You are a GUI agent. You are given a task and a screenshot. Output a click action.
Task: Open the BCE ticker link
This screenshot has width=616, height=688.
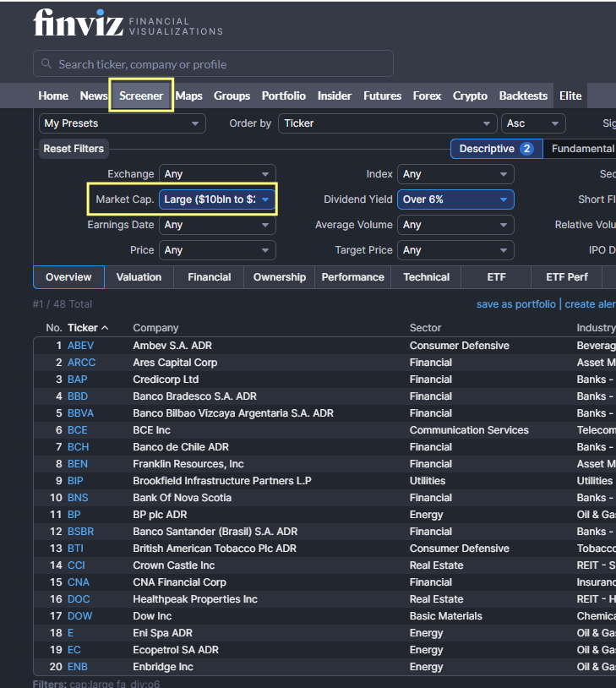pyautogui.click(x=78, y=430)
